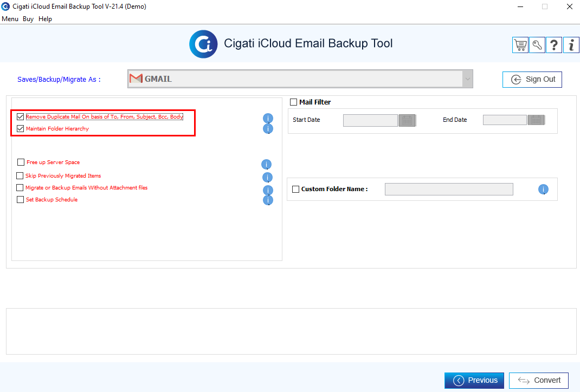Viewport: 580px width, 392px height.
Task: Show info for Migrate Without Attachment files
Action: click(268, 190)
